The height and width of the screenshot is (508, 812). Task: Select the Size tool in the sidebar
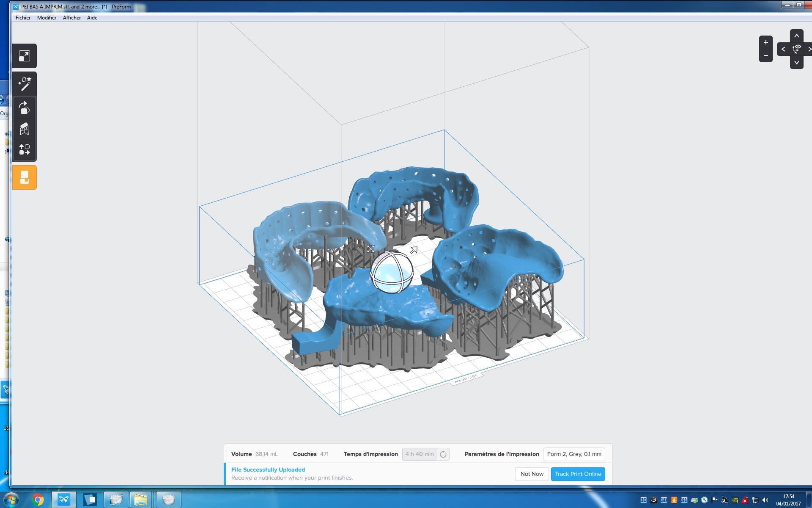pos(24,56)
